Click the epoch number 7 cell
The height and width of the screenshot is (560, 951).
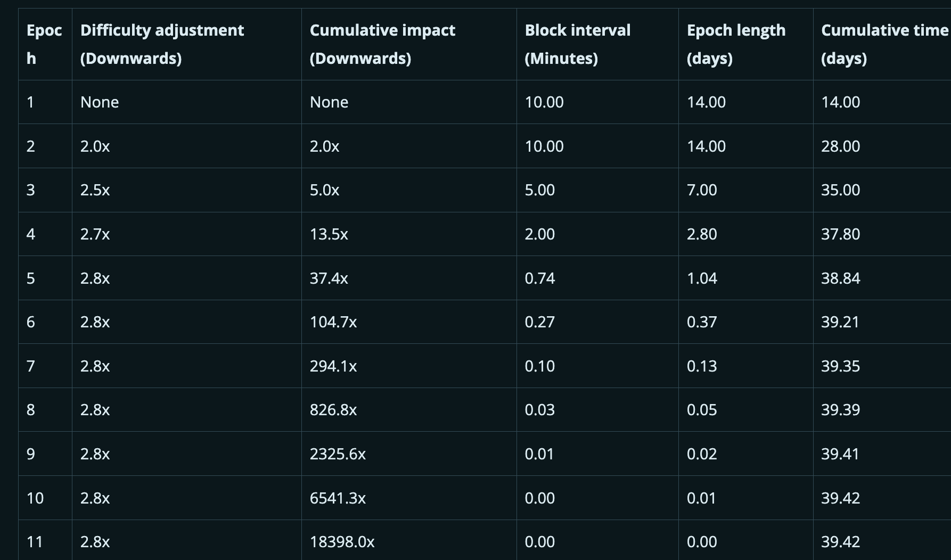[x=31, y=366]
